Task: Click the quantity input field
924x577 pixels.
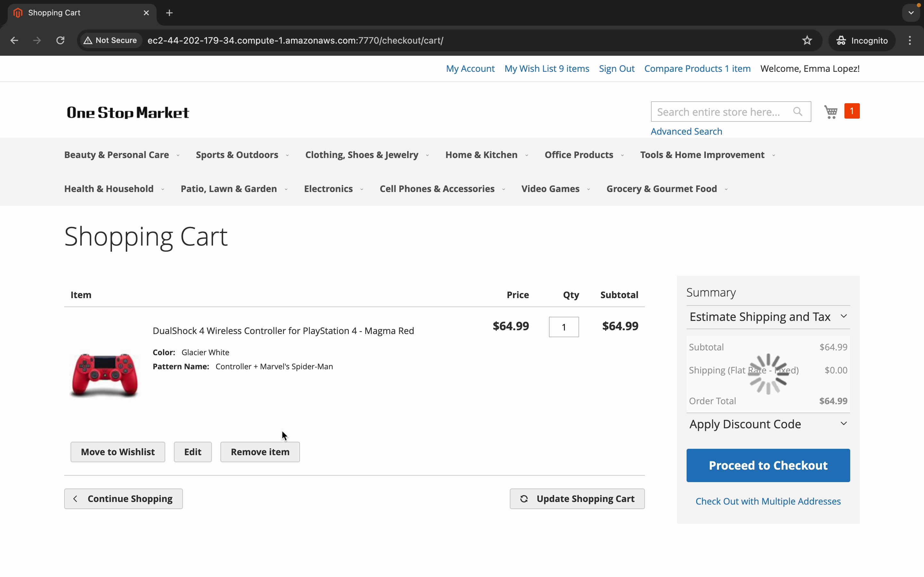Action: (564, 327)
